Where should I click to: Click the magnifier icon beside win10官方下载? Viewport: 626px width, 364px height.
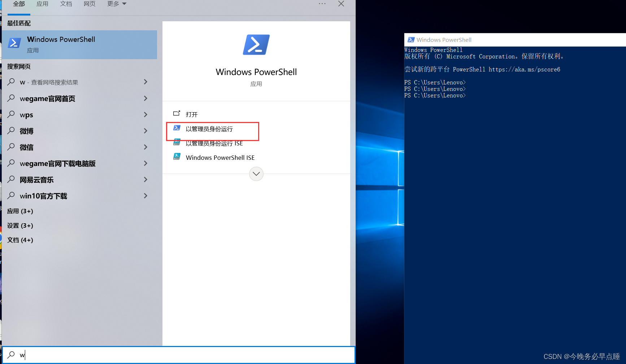pyautogui.click(x=11, y=195)
